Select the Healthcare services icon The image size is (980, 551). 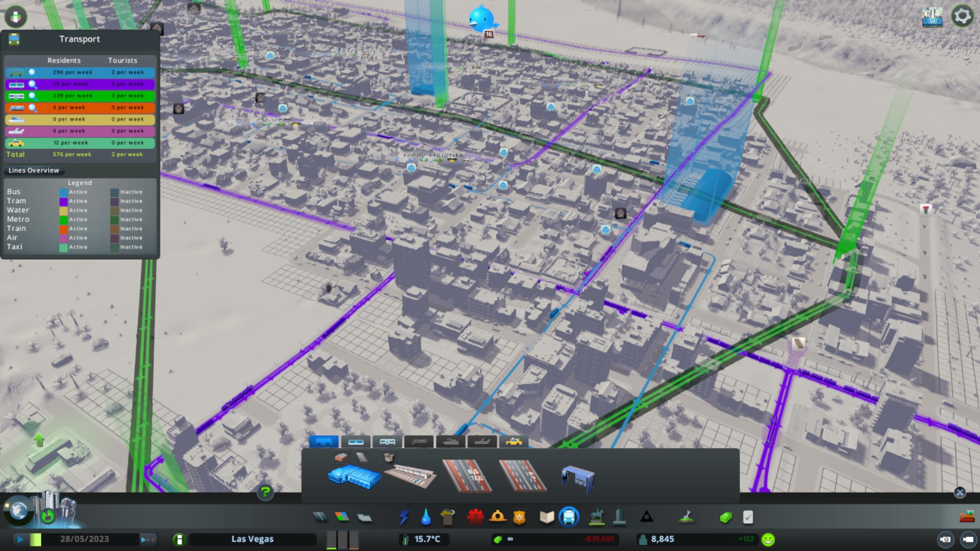475,517
